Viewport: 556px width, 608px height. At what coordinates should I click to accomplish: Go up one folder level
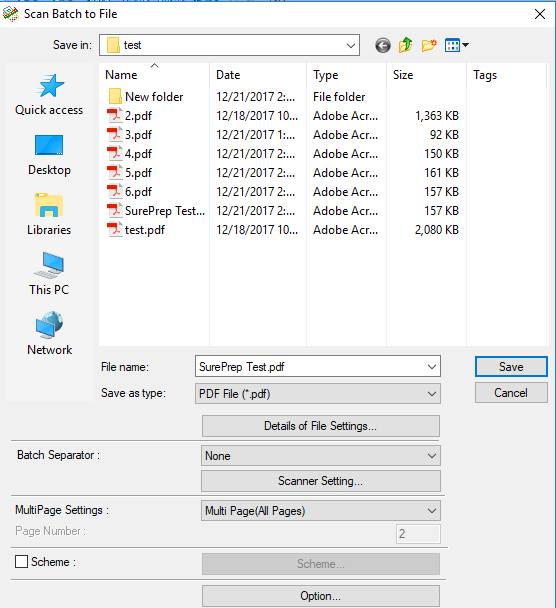(406, 45)
